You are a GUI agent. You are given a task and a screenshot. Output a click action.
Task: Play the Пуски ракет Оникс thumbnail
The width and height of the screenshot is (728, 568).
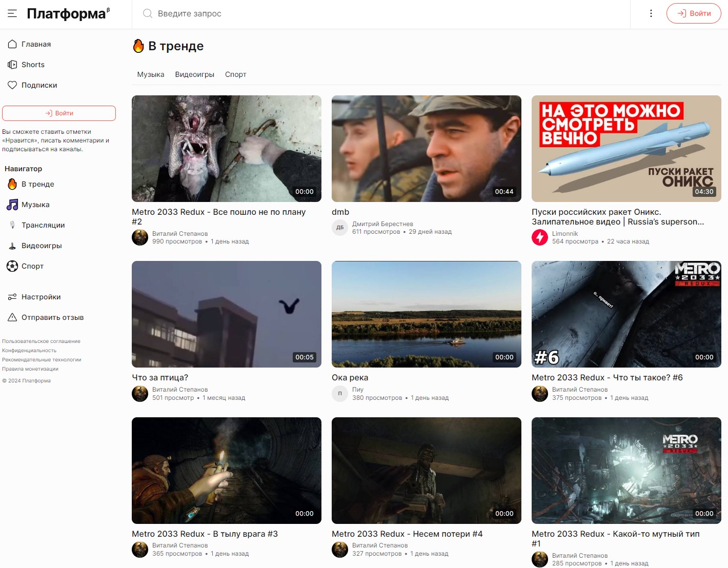point(626,149)
